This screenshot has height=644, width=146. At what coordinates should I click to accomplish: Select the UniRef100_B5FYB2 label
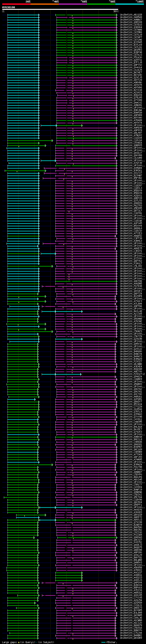[x=131, y=178]
